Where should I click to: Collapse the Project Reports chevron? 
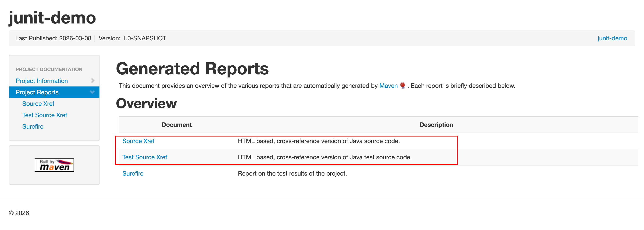point(92,92)
